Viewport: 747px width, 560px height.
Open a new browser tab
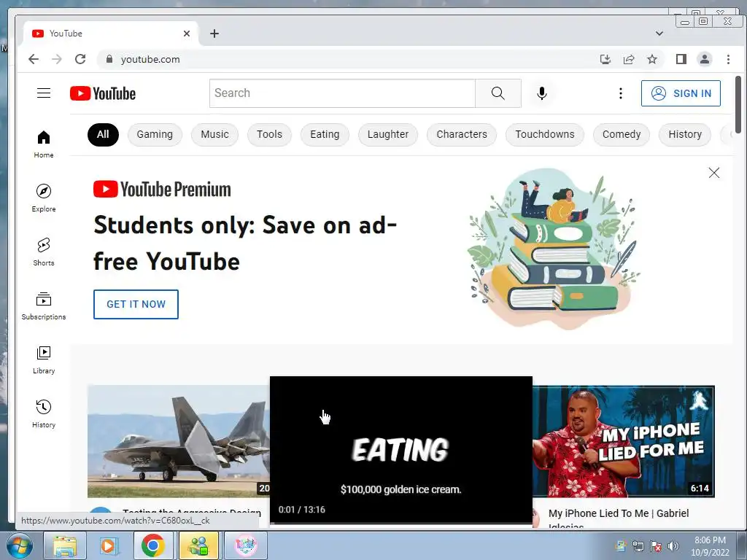pos(214,34)
